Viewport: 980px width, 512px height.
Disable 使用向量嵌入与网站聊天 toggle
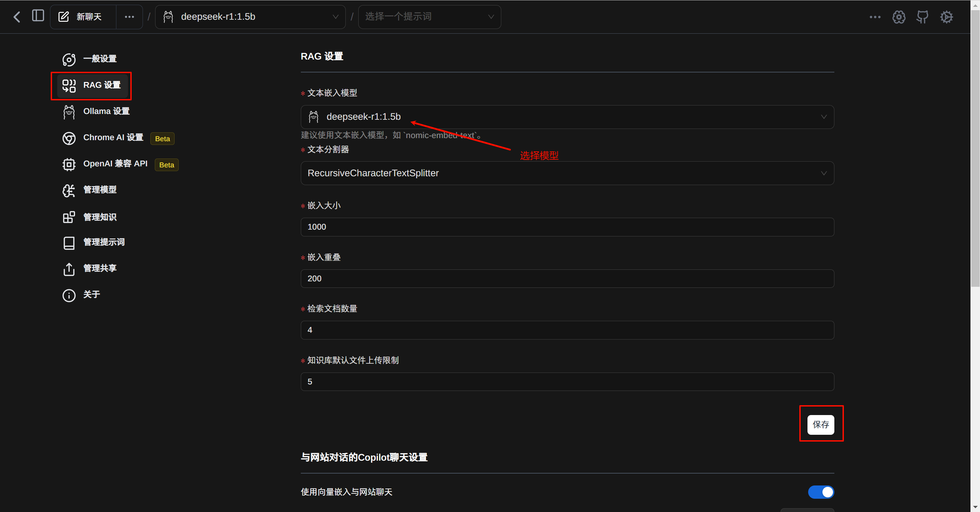pyautogui.click(x=821, y=492)
